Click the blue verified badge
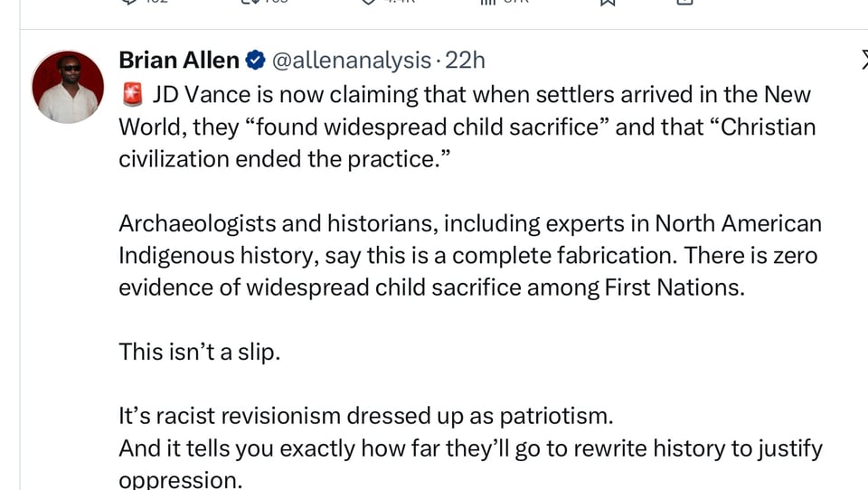The width and height of the screenshot is (868, 490). [x=255, y=61]
